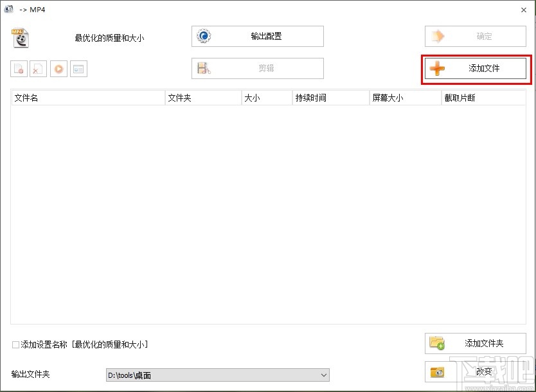Click the play preview icon

[58, 68]
